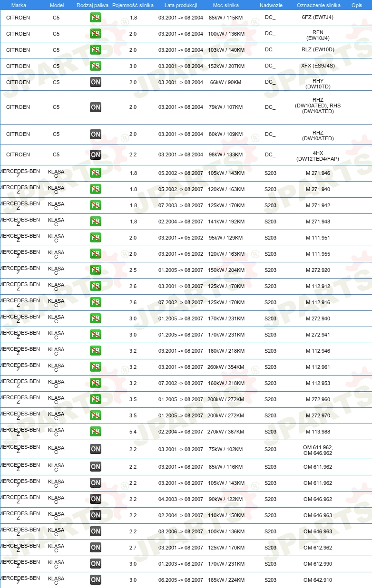Click the PB fuel icon next to M 271.942
Viewport: 372px width, 588px height.
tap(96, 205)
